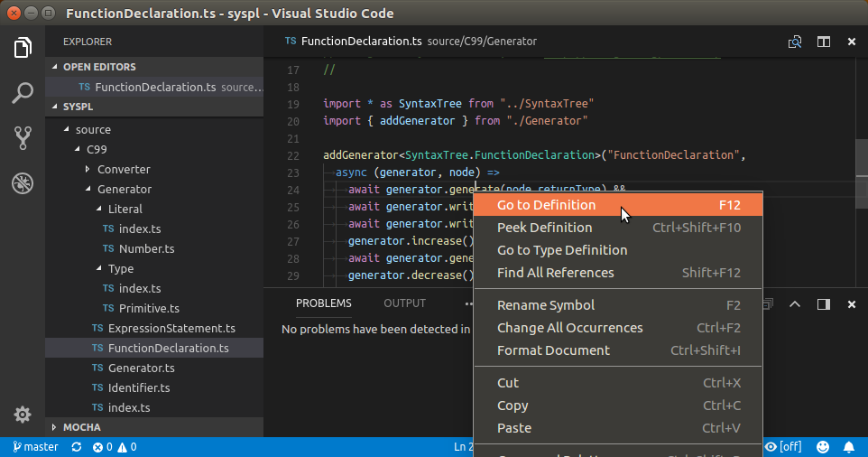This screenshot has width=868, height=457.
Task: Click the split editor icon
Action: tap(823, 42)
